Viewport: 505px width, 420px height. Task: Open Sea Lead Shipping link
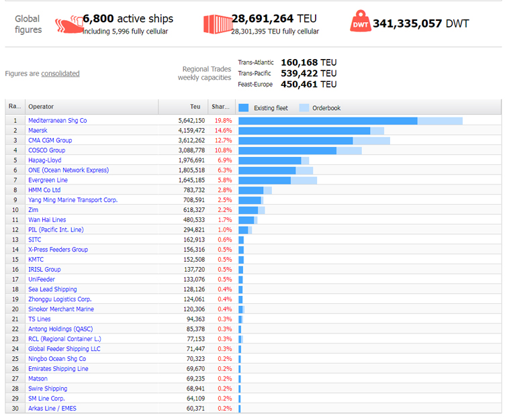click(x=52, y=289)
